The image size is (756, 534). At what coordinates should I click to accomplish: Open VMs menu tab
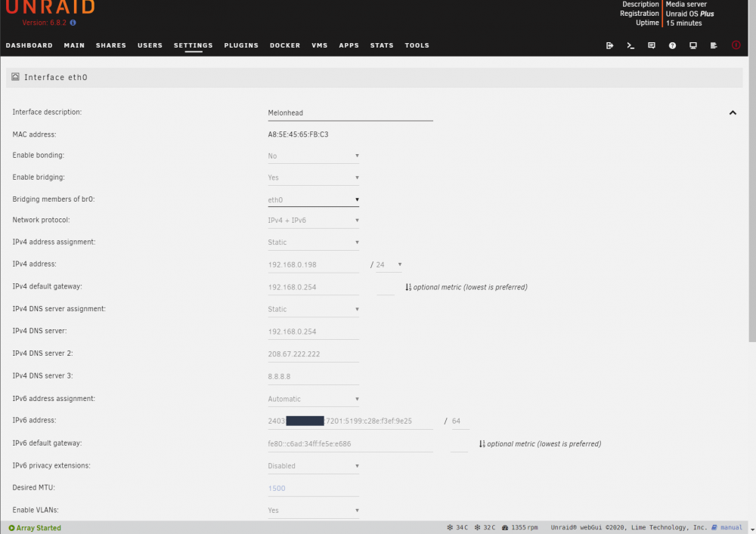click(320, 45)
